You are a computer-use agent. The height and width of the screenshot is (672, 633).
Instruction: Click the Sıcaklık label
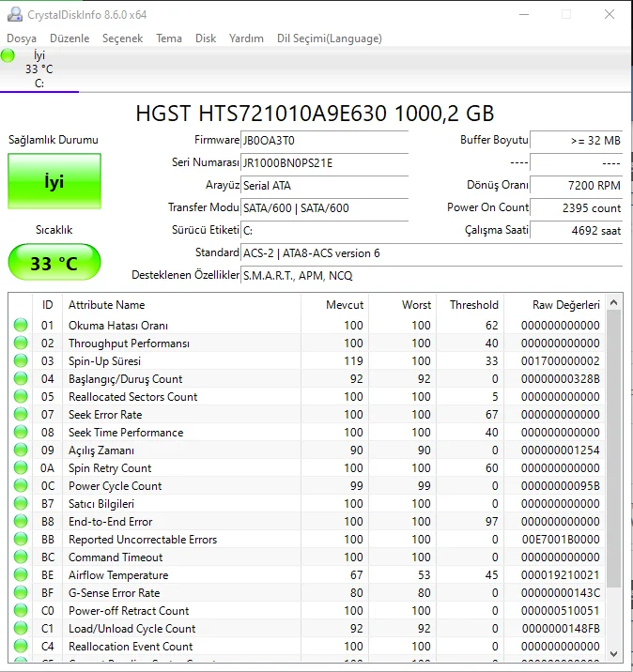coord(54,230)
